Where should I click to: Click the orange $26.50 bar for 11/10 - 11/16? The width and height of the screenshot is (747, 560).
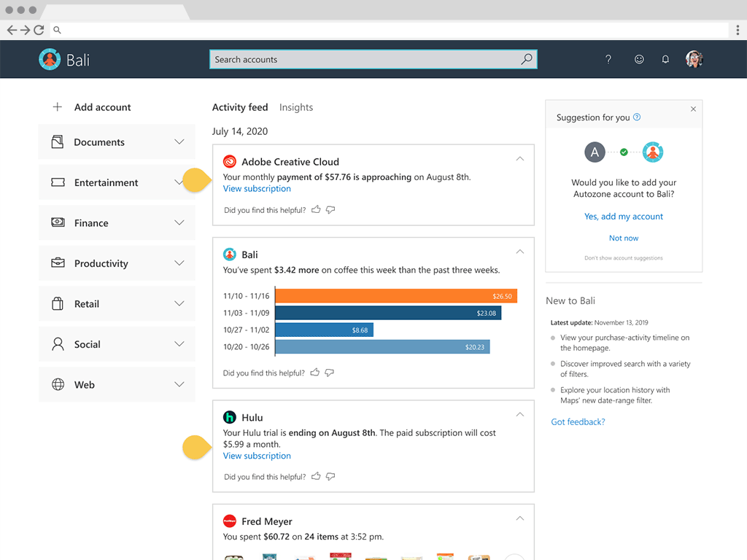396,296
